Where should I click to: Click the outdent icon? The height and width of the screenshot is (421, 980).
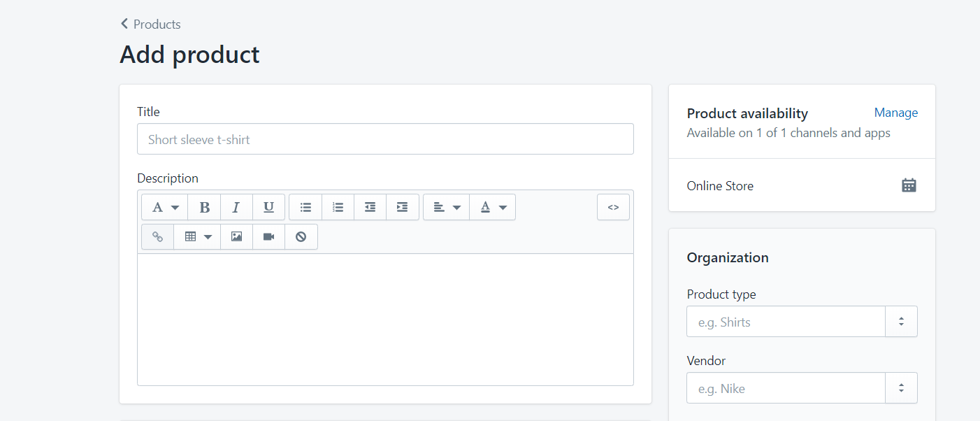tap(370, 208)
